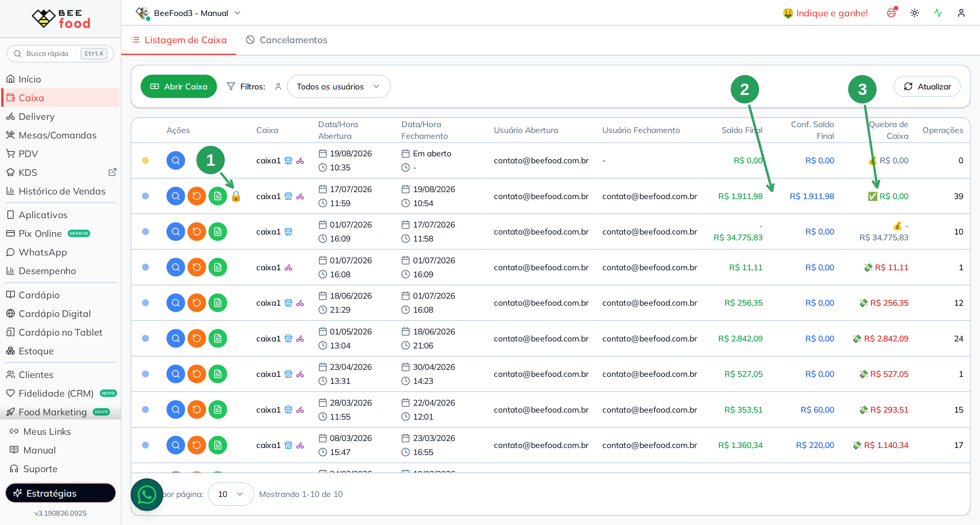Click magnifier for caixa opened 17/07/2026 11:59
The image size is (980, 525).
tap(176, 196)
